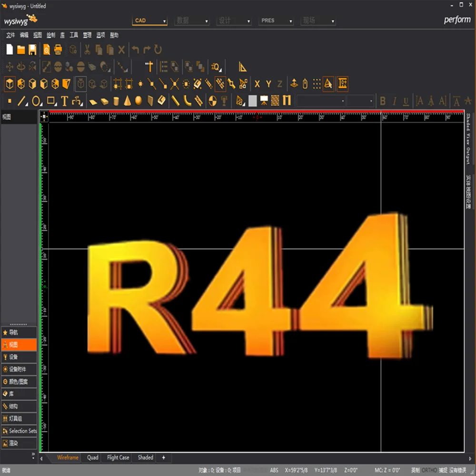Insert a cylinder primitive
This screenshot has width=476, height=476.
tap(116, 101)
